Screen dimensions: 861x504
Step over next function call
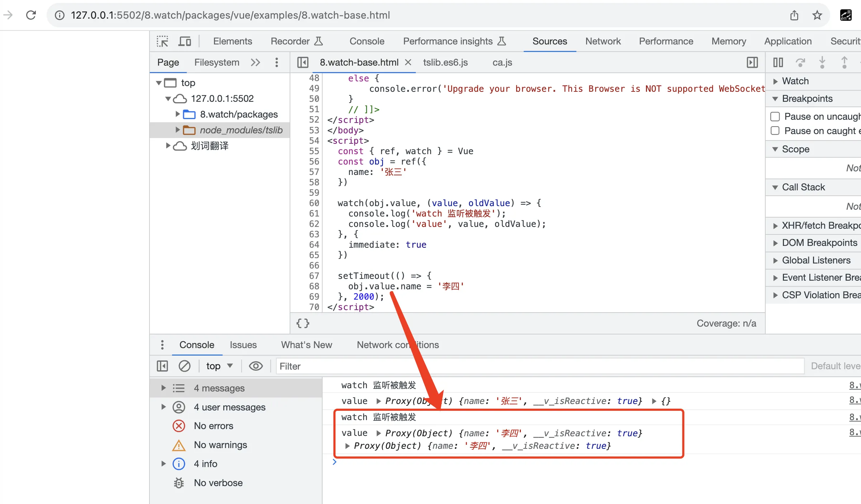(x=800, y=62)
